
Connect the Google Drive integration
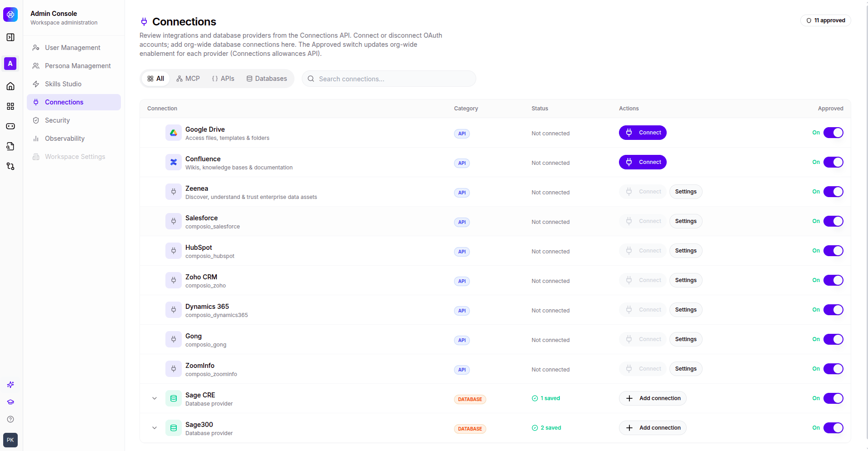click(643, 133)
